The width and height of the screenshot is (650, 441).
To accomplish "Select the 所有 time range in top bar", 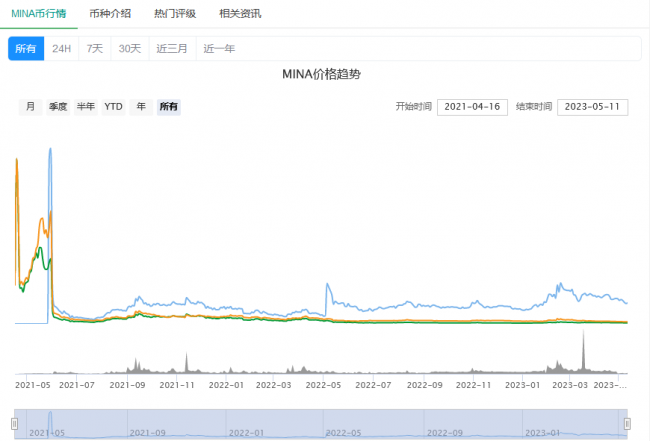I will [26, 49].
